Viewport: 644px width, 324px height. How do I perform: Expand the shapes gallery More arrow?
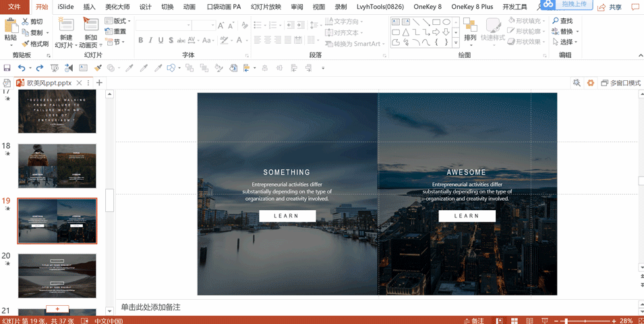coord(456,42)
